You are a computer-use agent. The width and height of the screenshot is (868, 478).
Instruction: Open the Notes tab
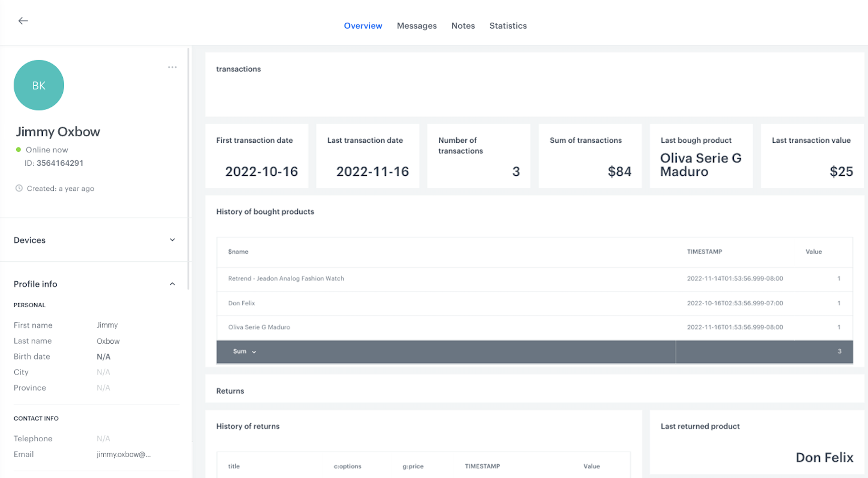pyautogui.click(x=463, y=26)
